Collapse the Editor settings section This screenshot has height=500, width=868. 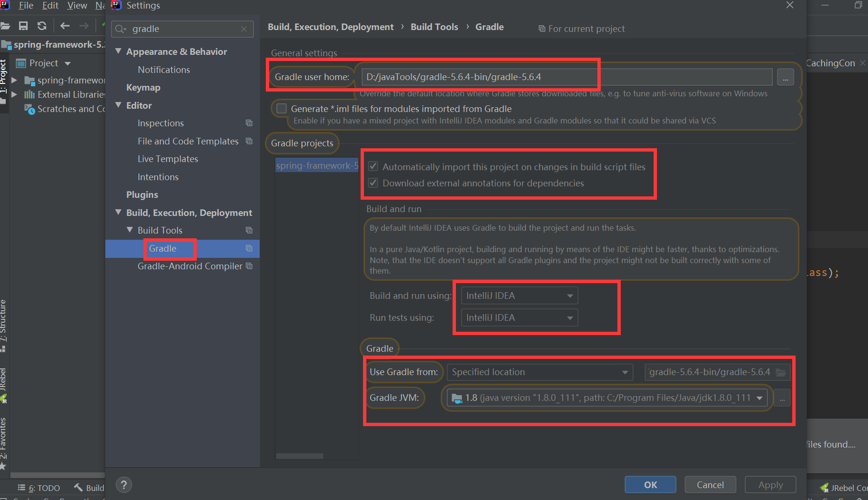[x=119, y=105]
